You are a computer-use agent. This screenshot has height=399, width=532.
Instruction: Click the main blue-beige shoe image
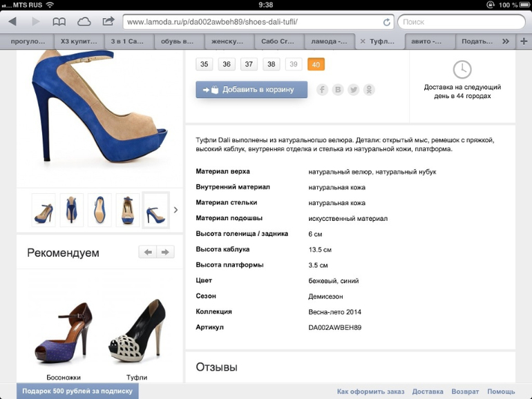point(99,107)
